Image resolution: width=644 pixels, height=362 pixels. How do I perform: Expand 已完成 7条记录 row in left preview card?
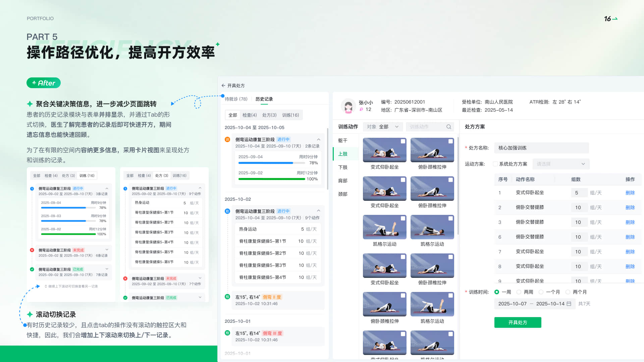(x=107, y=269)
